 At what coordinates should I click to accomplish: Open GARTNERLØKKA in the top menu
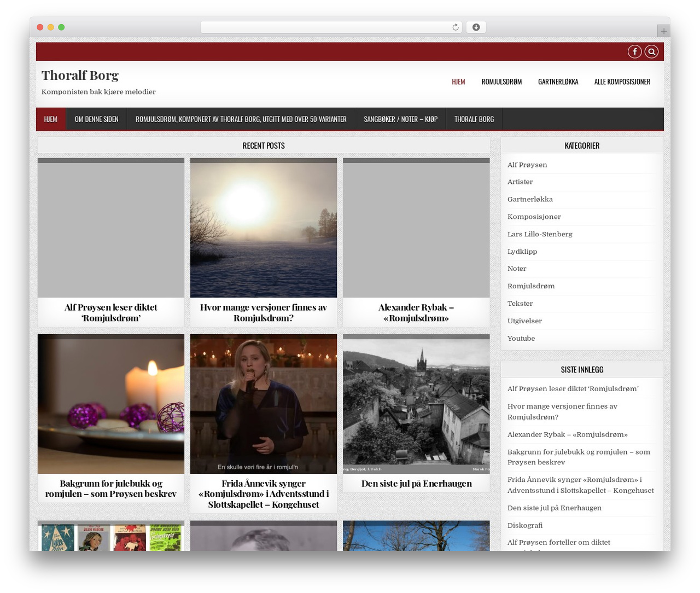point(558,82)
